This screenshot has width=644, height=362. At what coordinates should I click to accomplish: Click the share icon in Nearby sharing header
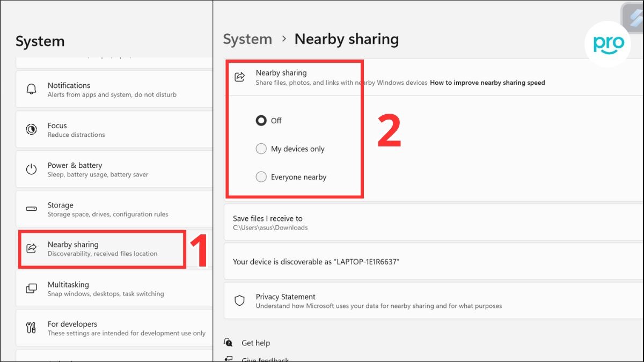coord(240,77)
